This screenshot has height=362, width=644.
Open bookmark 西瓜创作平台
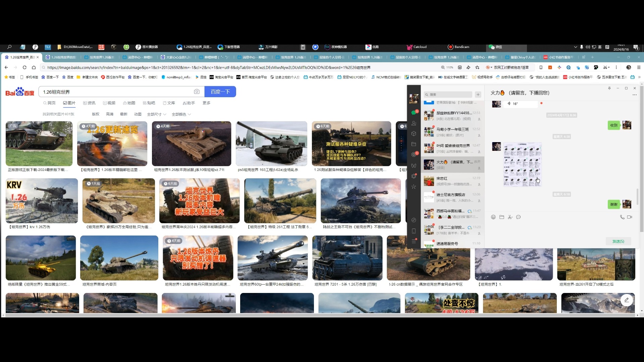pos(113,77)
